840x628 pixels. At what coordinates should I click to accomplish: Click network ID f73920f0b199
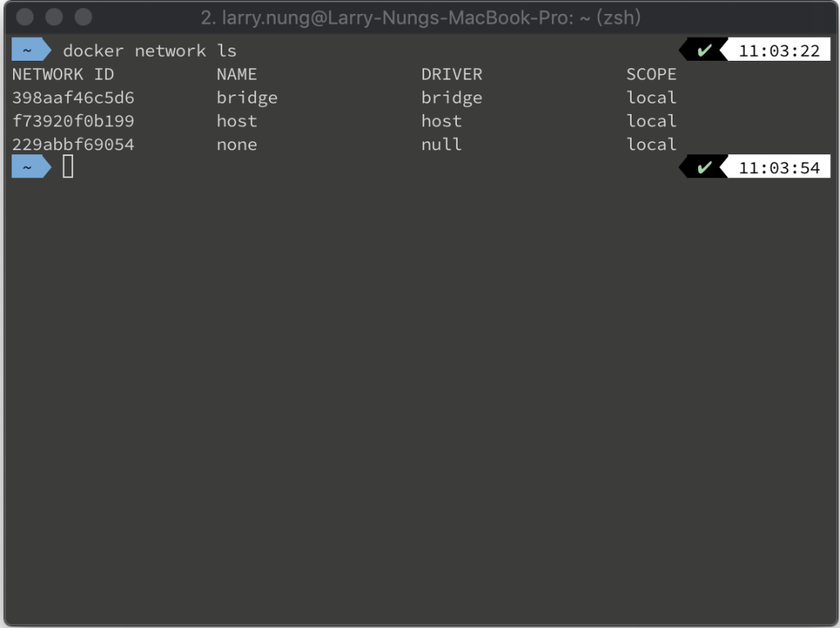(73, 121)
